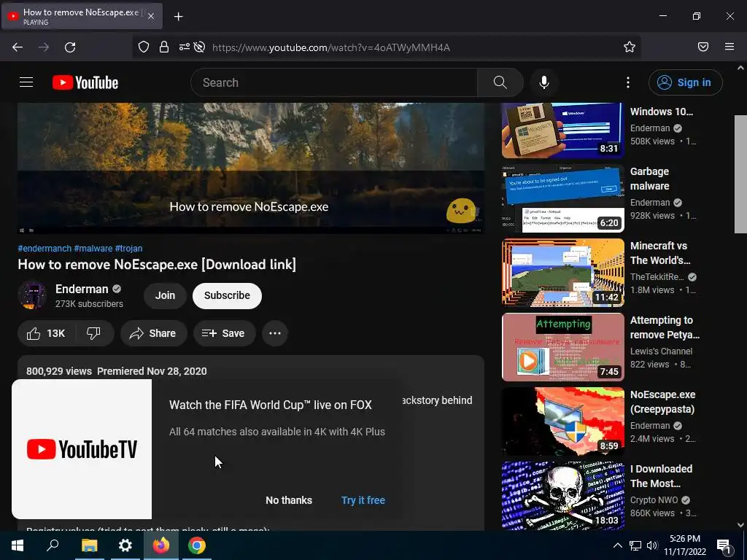The image size is (747, 560).
Task: Open the Enderman channel name link
Action: point(82,289)
